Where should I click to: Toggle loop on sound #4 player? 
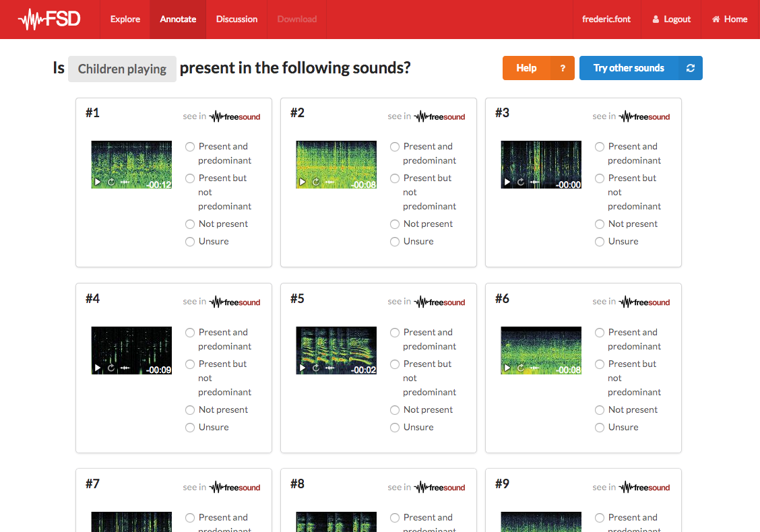pos(111,368)
